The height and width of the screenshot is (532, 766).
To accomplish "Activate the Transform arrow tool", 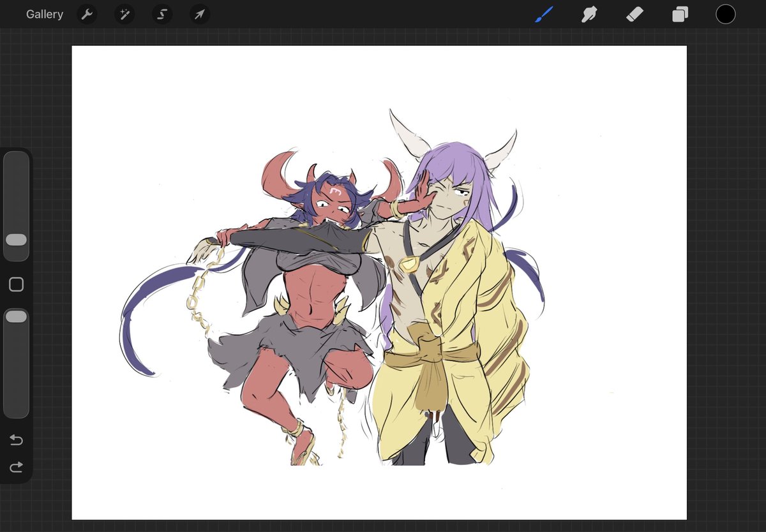I will [x=200, y=14].
